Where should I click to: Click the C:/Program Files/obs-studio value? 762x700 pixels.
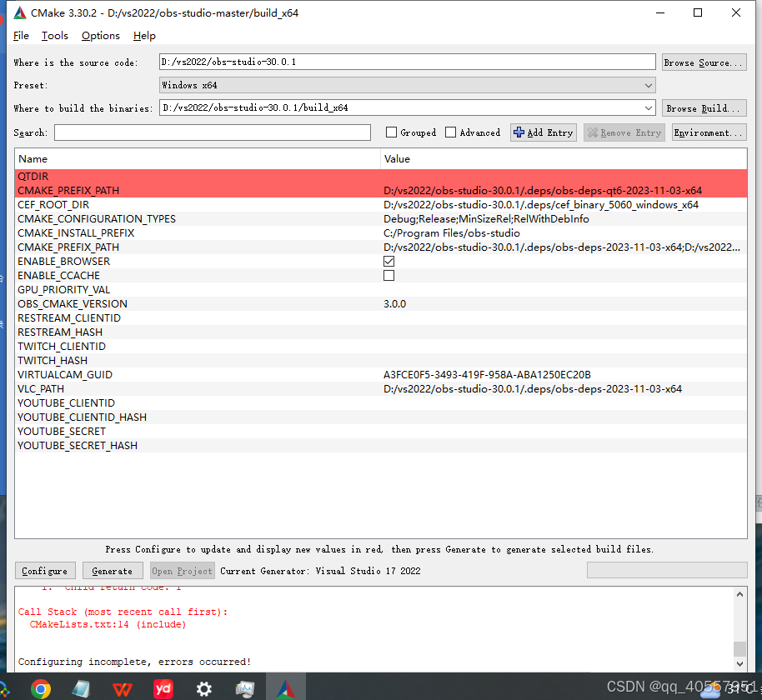click(452, 233)
